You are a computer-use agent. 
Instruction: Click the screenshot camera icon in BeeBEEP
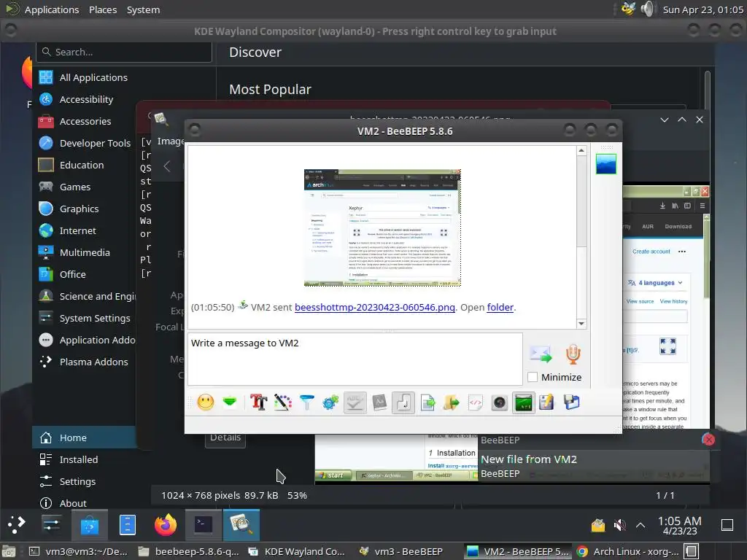click(x=499, y=402)
